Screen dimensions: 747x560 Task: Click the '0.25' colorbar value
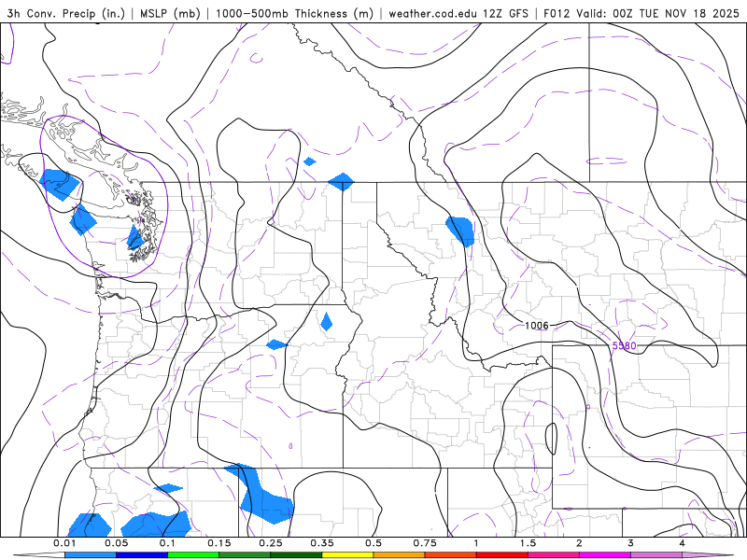point(271,543)
